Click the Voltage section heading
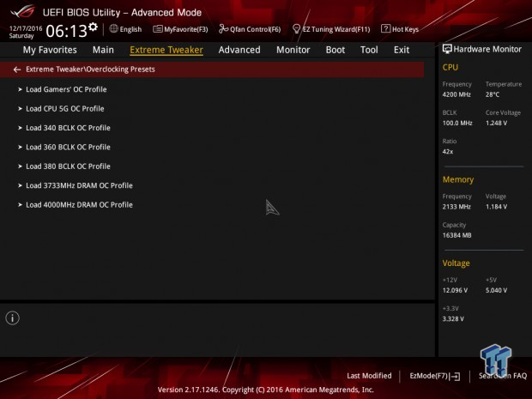Screen dimensions: 532x399 (x=456, y=263)
